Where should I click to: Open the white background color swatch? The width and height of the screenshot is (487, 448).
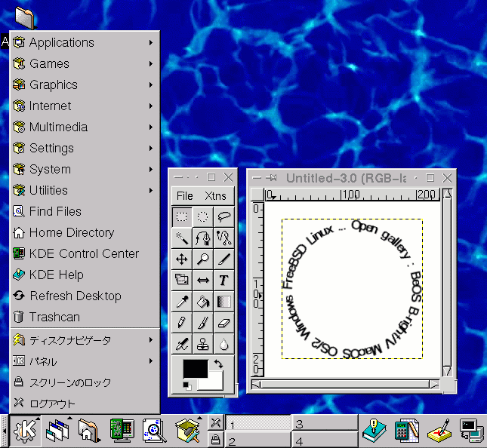(x=214, y=383)
